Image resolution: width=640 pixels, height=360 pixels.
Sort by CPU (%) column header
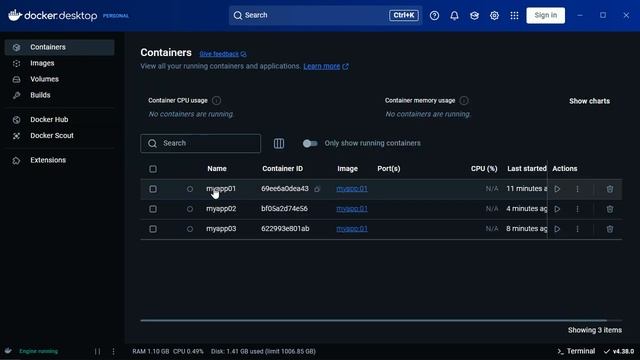coord(484,169)
